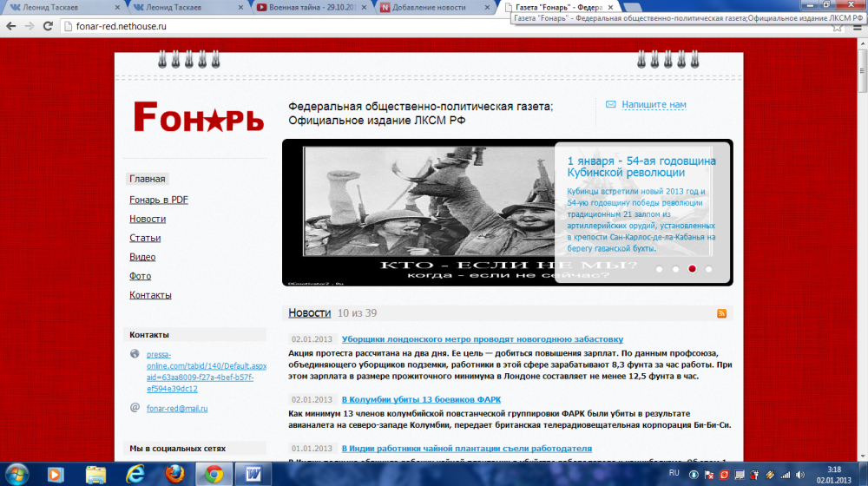Open Контакты in the left menu

pos(150,295)
